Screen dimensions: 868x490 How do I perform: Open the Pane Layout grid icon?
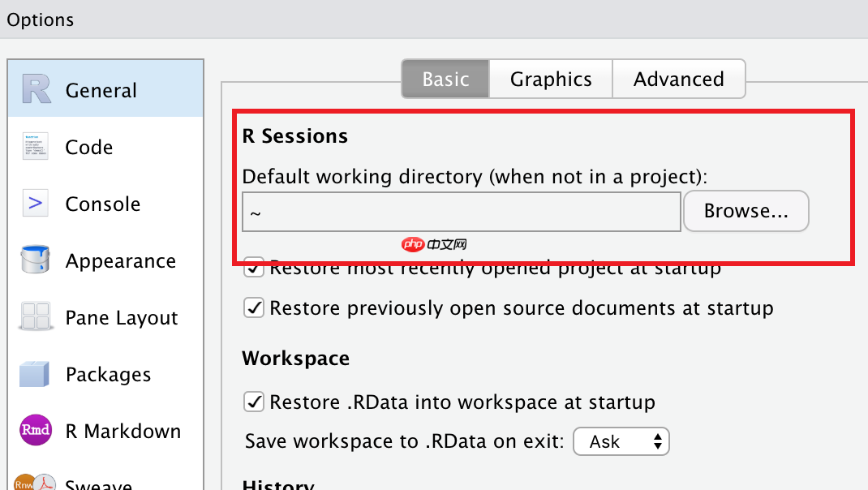click(36, 316)
